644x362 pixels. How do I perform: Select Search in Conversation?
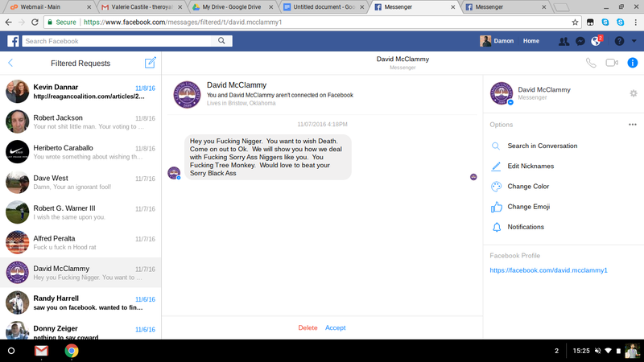pos(542,146)
